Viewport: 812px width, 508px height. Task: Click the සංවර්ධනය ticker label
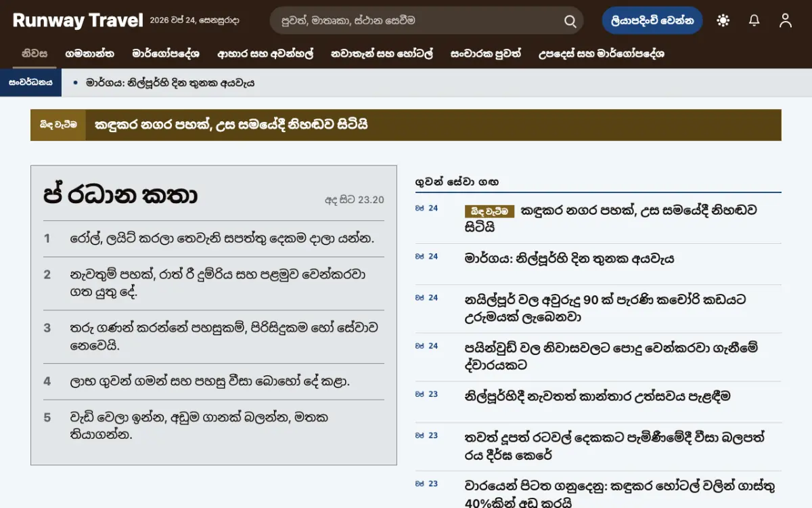click(x=30, y=83)
